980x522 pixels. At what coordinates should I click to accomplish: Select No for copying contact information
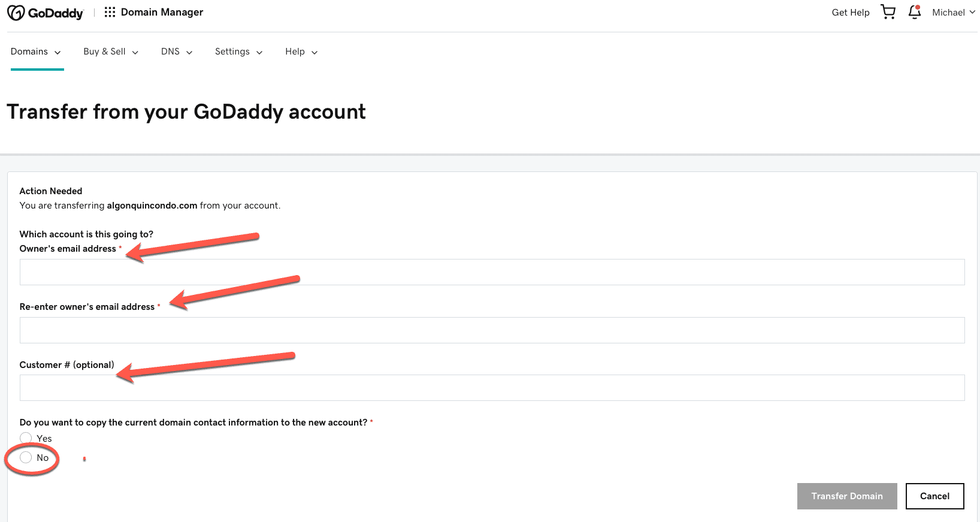coord(26,458)
